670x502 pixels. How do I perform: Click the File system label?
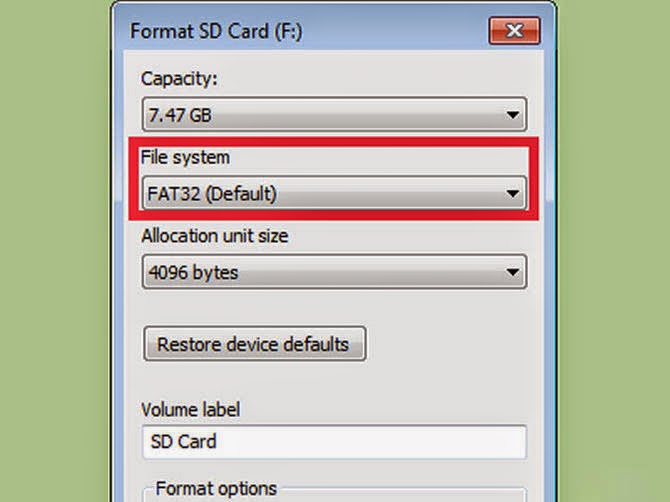(186, 157)
